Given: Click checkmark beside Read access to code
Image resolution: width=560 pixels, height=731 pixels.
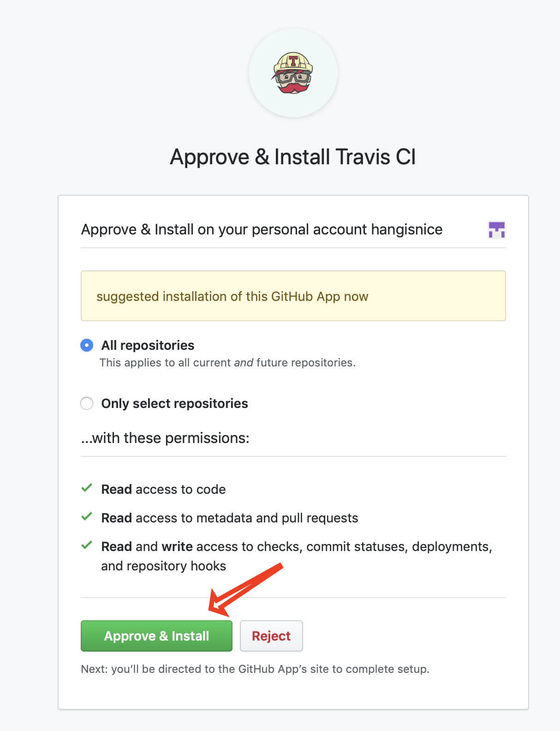Looking at the screenshot, I should (x=87, y=488).
